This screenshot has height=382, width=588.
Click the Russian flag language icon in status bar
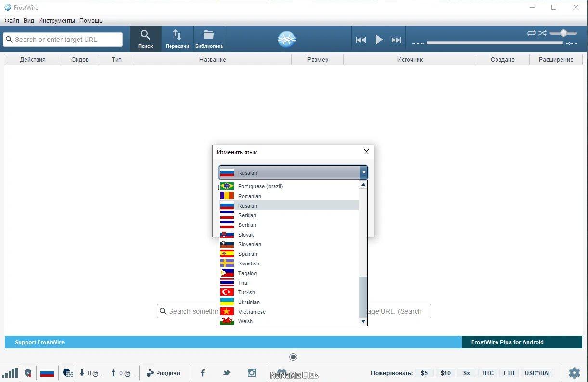(47, 373)
